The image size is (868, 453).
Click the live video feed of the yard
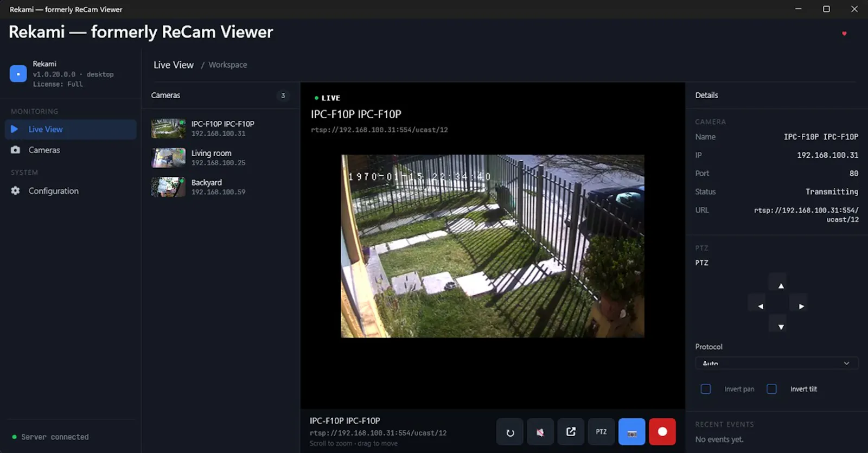click(x=493, y=246)
